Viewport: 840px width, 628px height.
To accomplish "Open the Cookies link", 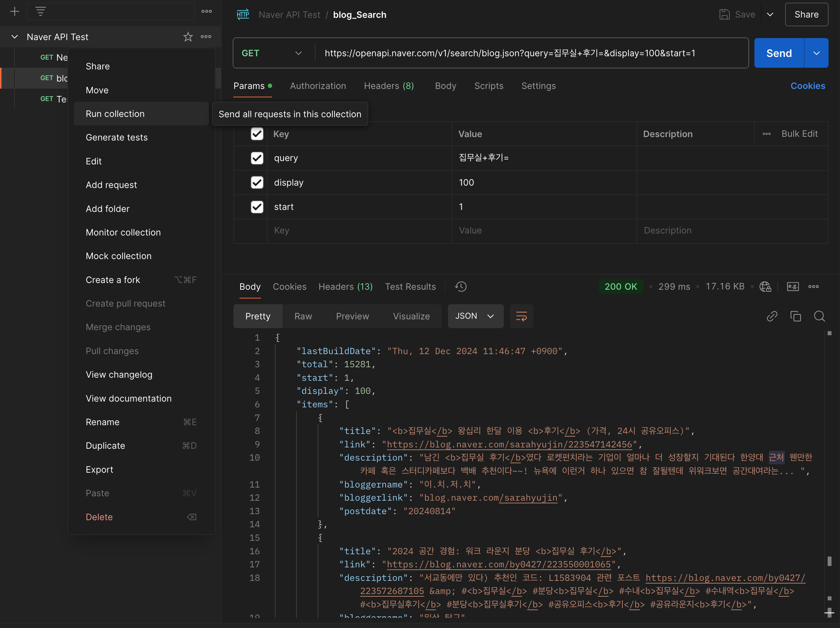I will click(x=807, y=86).
